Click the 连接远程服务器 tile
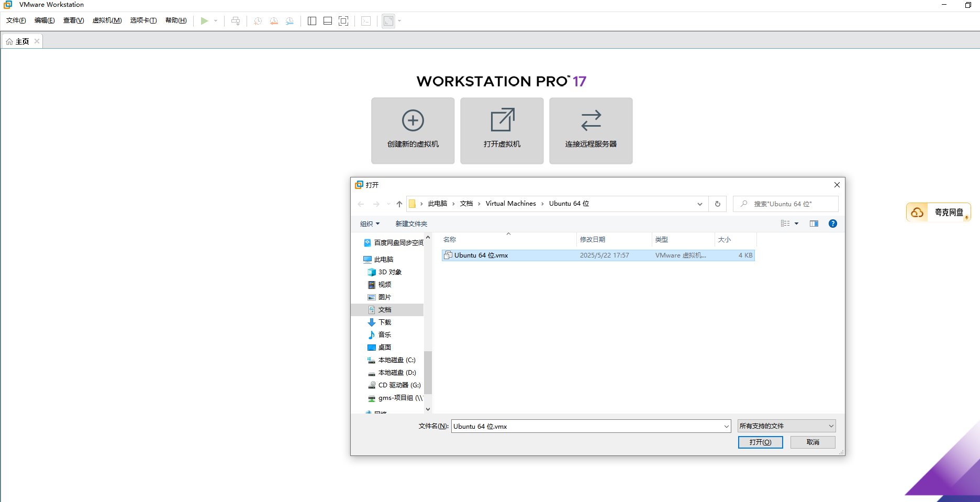Image resolution: width=980 pixels, height=502 pixels. pos(591,131)
